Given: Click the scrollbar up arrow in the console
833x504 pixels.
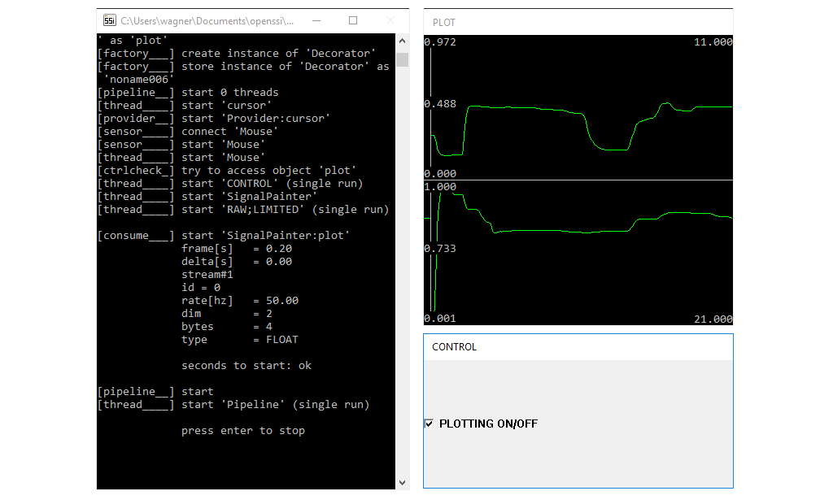Looking at the screenshot, I should tap(402, 38).
